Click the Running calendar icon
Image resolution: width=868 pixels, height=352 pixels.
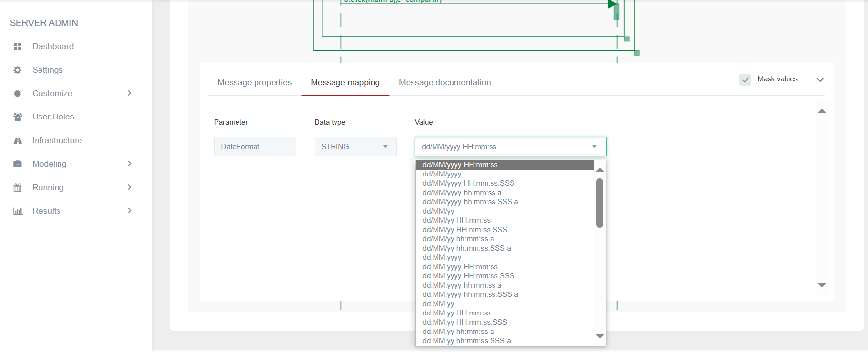tap(18, 188)
